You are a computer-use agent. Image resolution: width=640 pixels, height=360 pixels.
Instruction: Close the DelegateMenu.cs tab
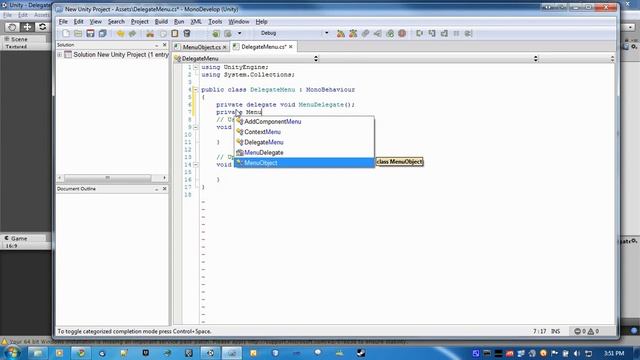click(291, 47)
